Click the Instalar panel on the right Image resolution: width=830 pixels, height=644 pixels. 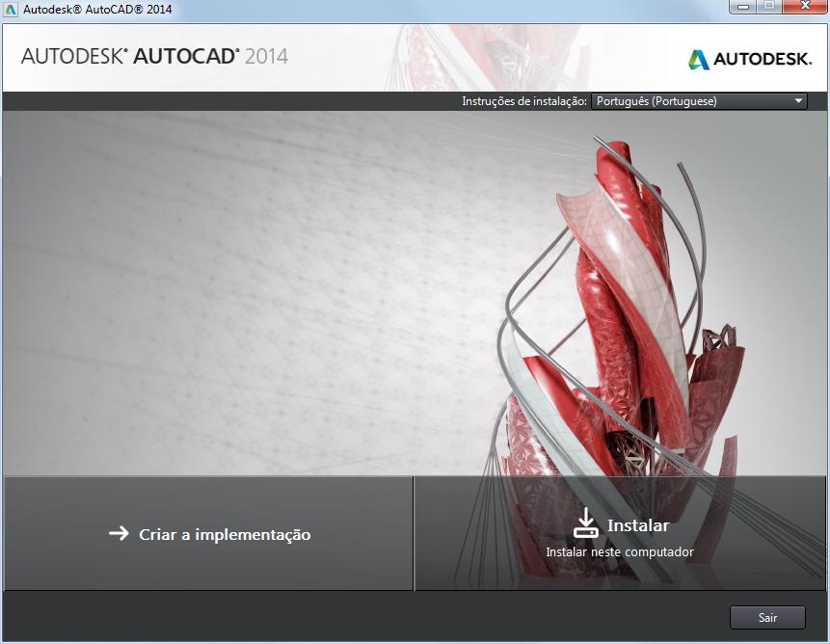pyautogui.click(x=621, y=533)
